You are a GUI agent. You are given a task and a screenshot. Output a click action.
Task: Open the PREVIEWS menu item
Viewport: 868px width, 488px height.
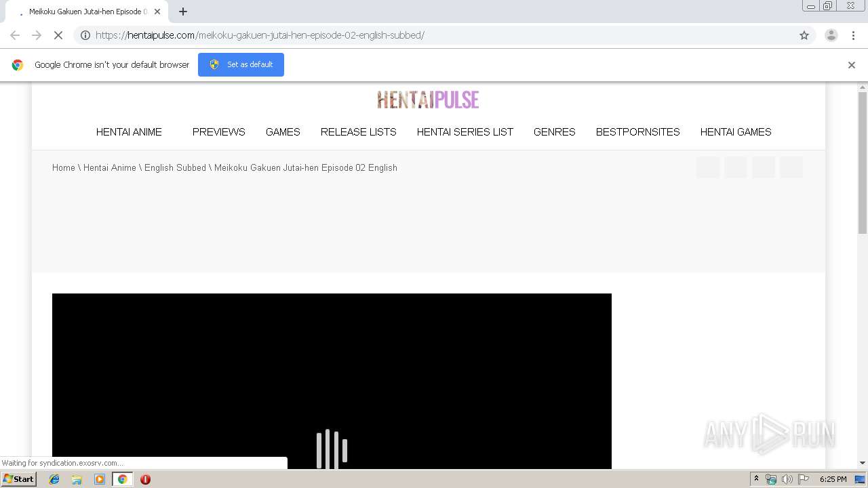218,132
